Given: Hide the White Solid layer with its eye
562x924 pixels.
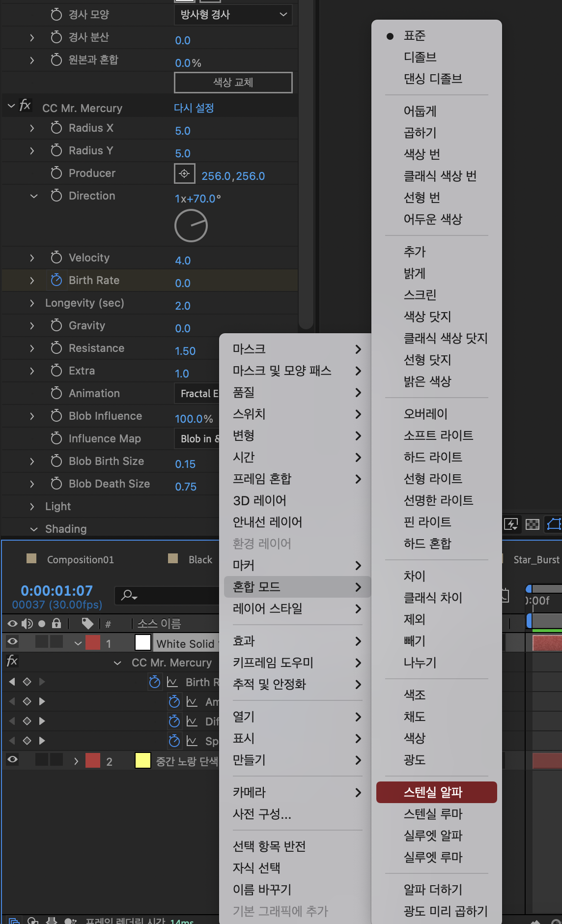Looking at the screenshot, I should (12, 641).
